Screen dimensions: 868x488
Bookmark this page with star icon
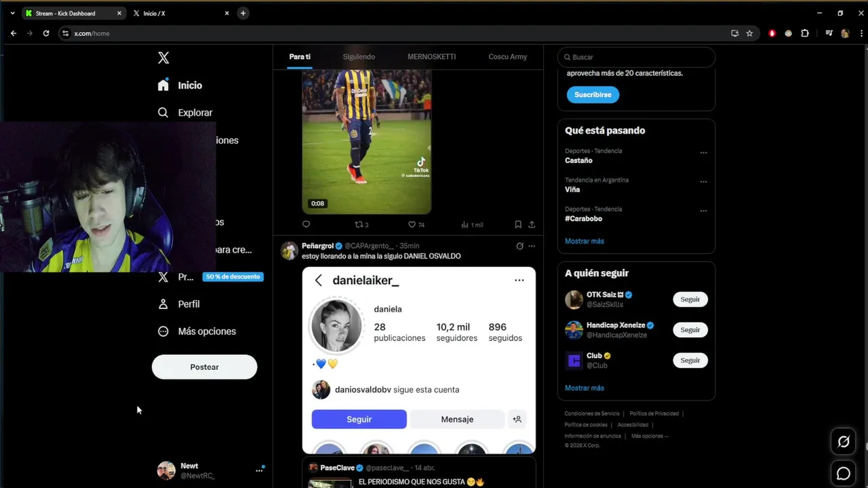click(749, 33)
